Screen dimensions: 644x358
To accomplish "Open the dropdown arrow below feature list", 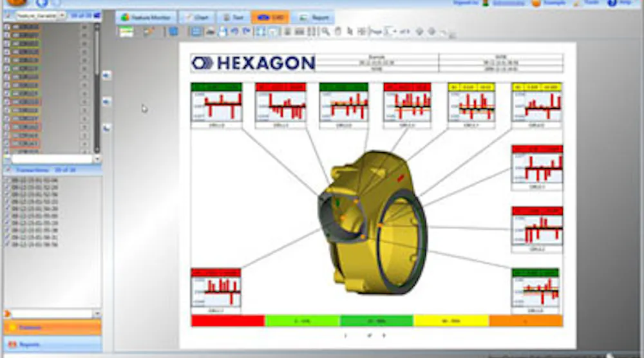I will [x=97, y=159].
